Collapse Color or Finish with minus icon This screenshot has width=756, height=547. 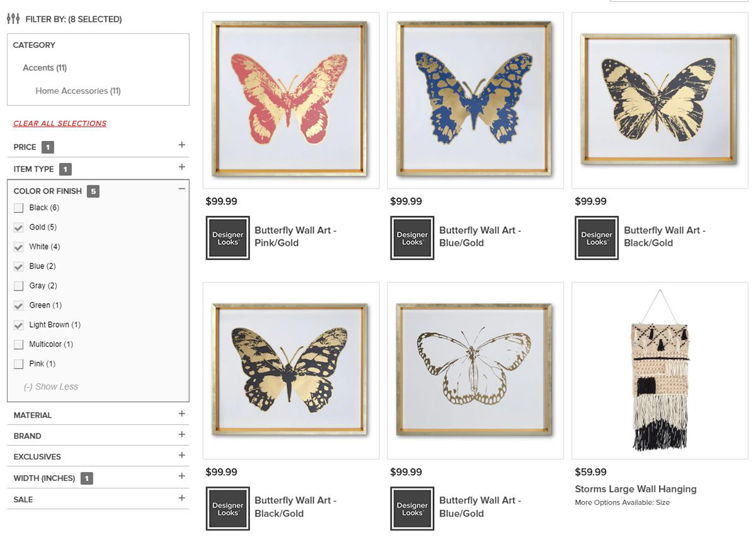click(x=181, y=188)
